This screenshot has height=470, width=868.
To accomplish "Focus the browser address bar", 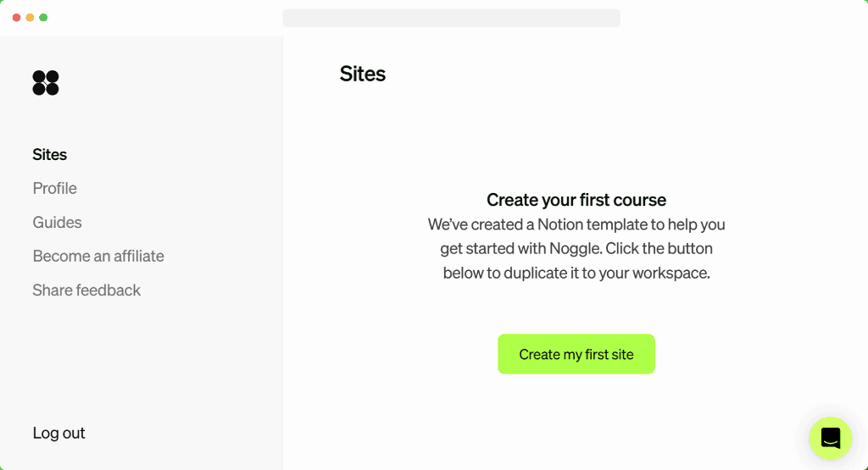I will point(451,18).
